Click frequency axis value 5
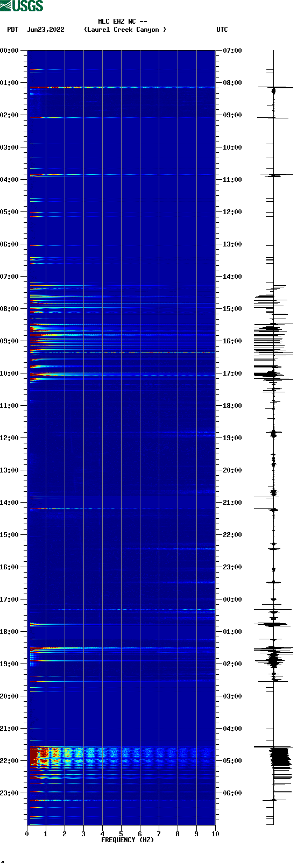This screenshot has width=297, height=868. (x=121, y=834)
